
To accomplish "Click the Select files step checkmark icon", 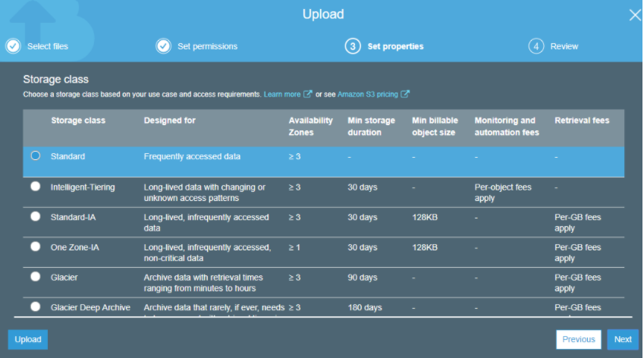I will (x=13, y=46).
